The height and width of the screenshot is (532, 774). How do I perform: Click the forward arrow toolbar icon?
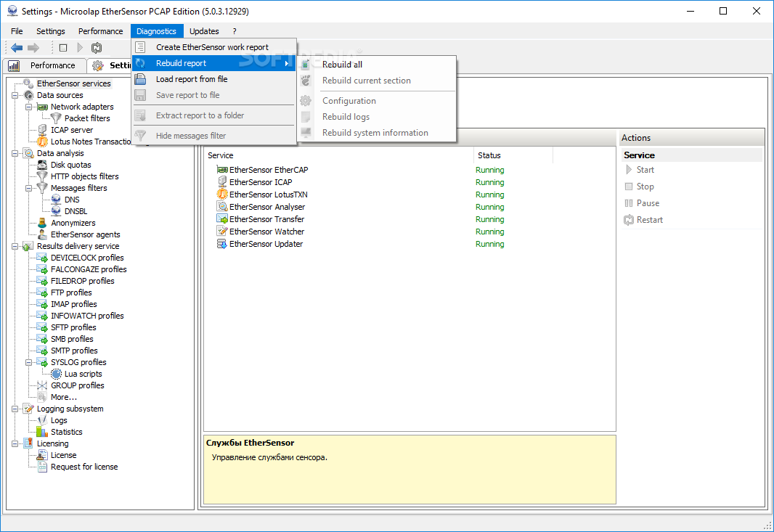coord(33,48)
